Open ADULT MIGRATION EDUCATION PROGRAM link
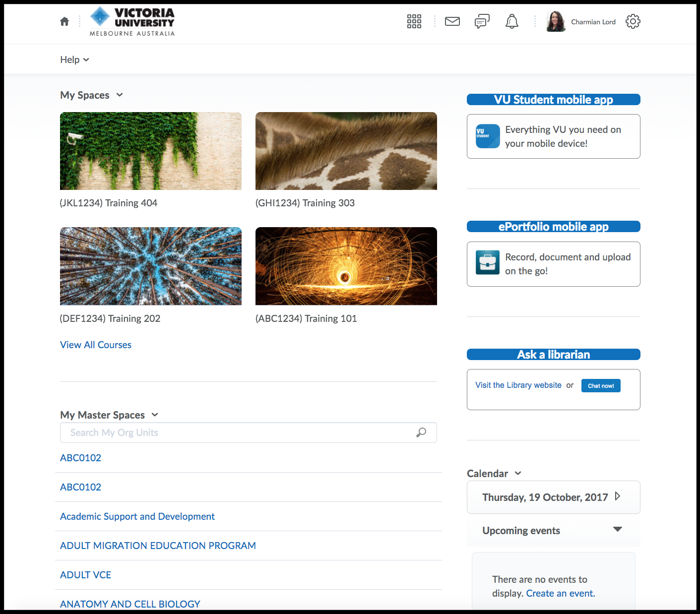The image size is (700, 614). tap(158, 546)
